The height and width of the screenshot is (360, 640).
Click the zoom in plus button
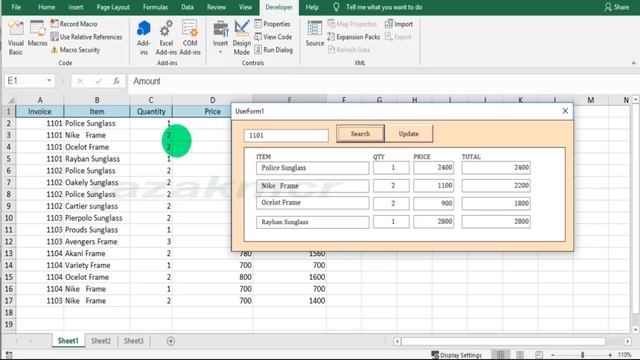click(610, 355)
